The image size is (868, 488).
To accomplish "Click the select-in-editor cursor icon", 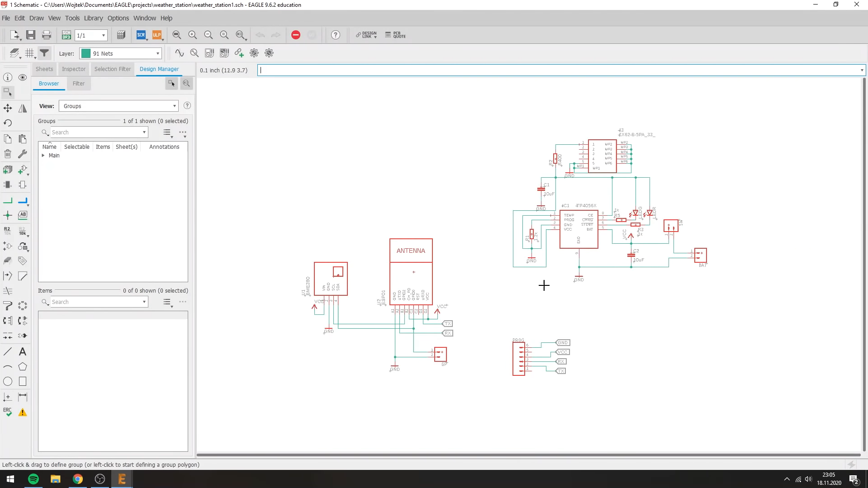I will tap(171, 84).
